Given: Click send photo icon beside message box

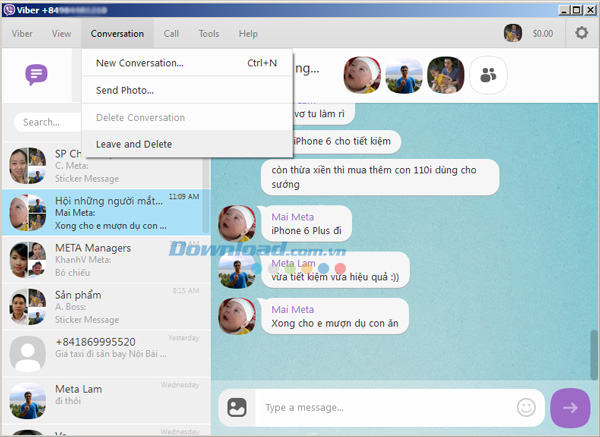Looking at the screenshot, I should pos(237,408).
